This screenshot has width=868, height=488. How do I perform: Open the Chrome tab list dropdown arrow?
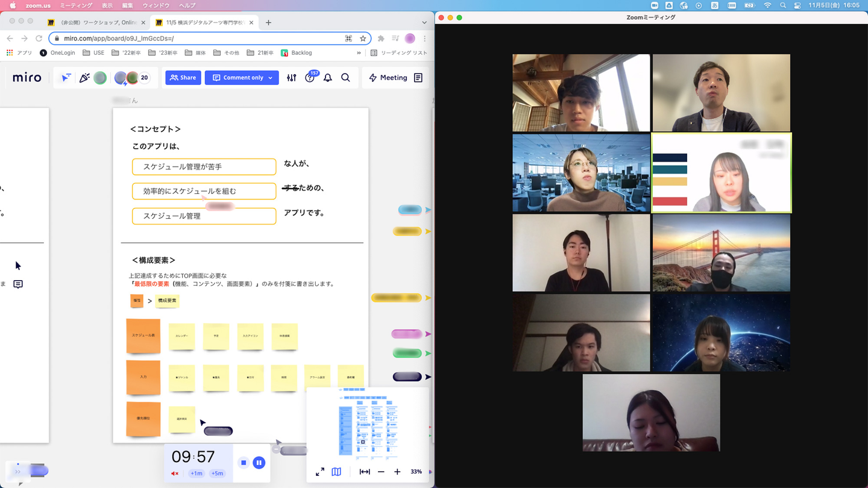coord(424,22)
